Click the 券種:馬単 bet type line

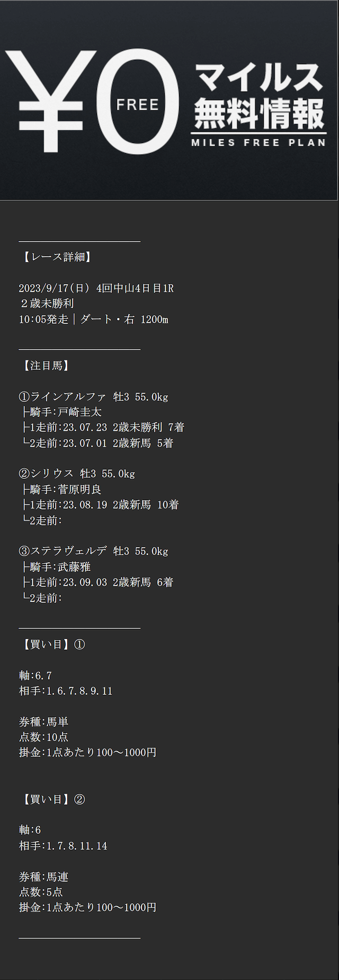click(x=44, y=721)
